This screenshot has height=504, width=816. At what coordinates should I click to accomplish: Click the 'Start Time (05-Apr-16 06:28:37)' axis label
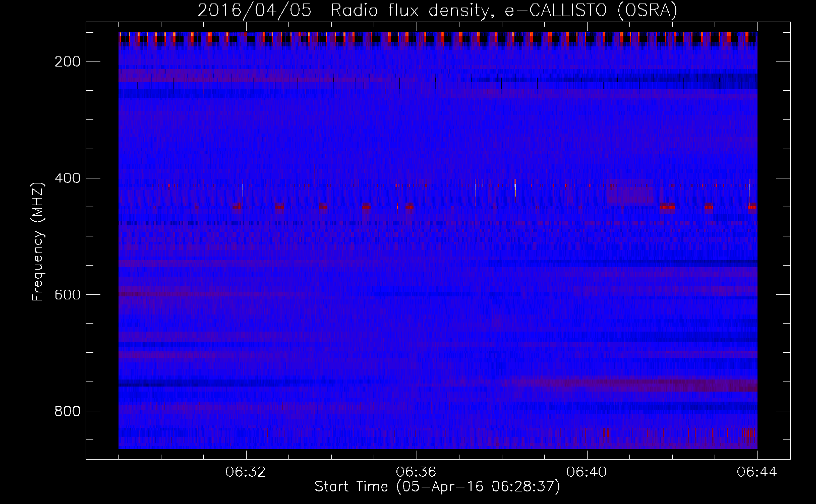click(437, 487)
